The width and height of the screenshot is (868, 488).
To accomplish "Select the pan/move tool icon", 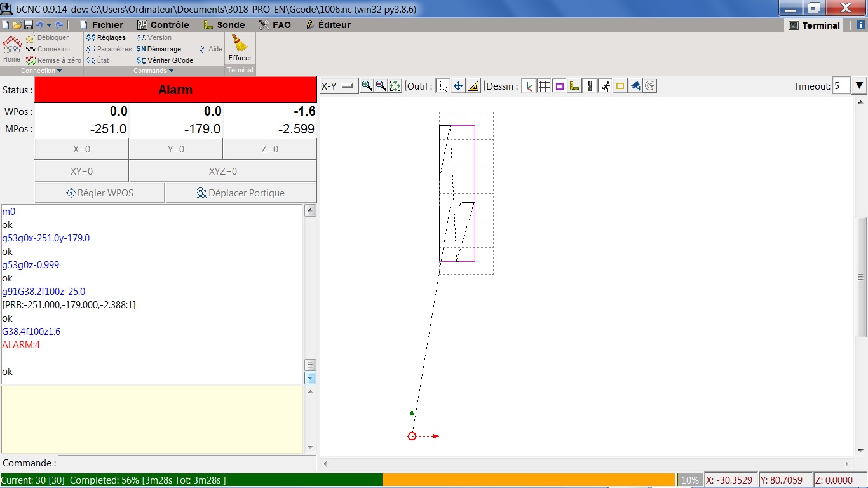I will 458,86.
